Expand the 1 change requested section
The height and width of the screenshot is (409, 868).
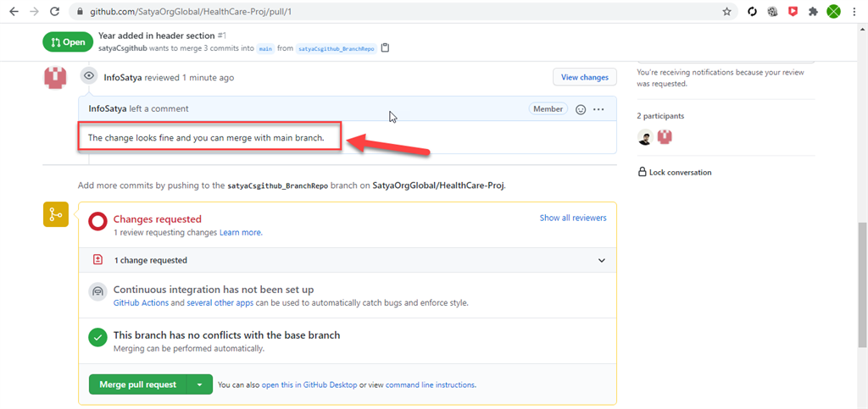pos(602,260)
